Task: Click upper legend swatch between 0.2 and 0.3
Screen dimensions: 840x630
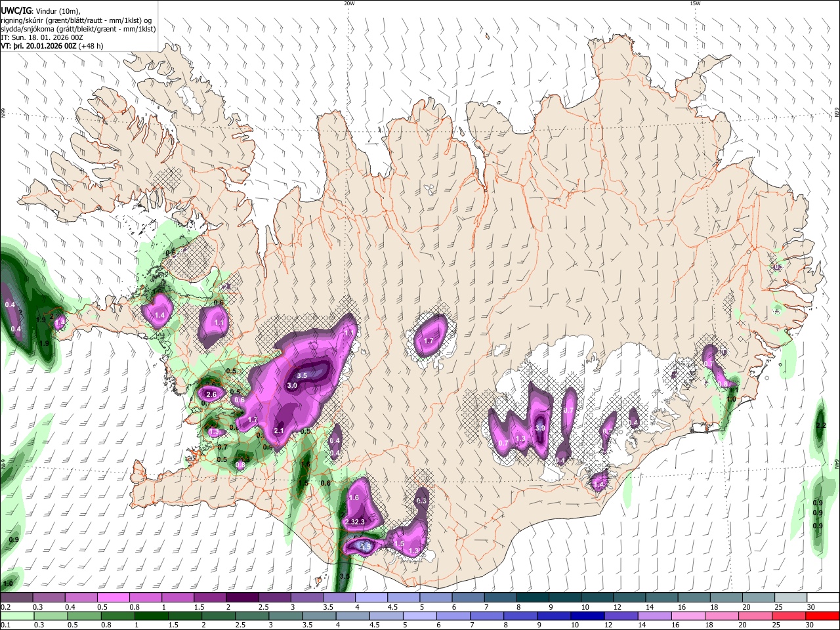Action: click(17, 598)
